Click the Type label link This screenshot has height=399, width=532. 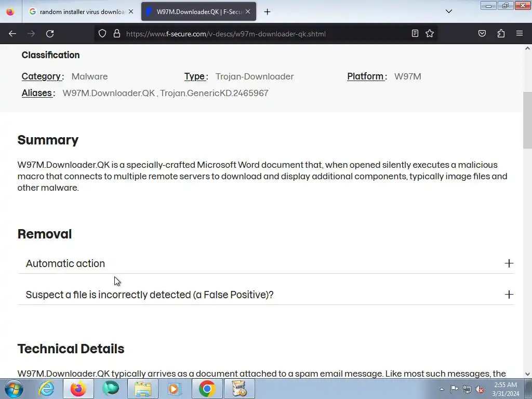(x=194, y=77)
